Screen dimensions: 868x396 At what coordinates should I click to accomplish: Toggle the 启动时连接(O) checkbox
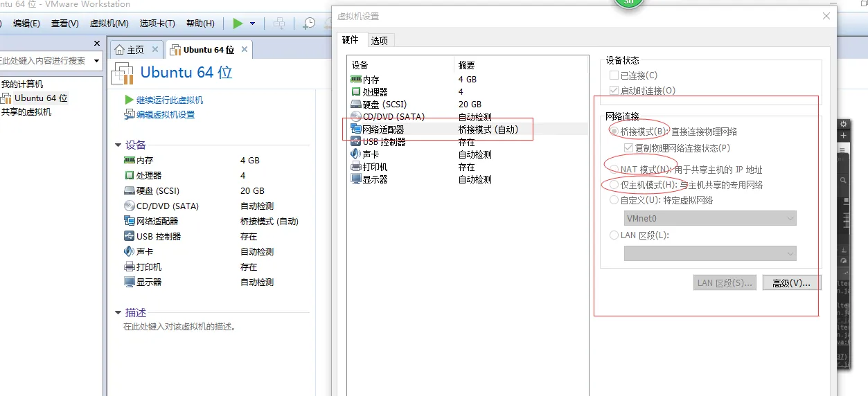(614, 91)
